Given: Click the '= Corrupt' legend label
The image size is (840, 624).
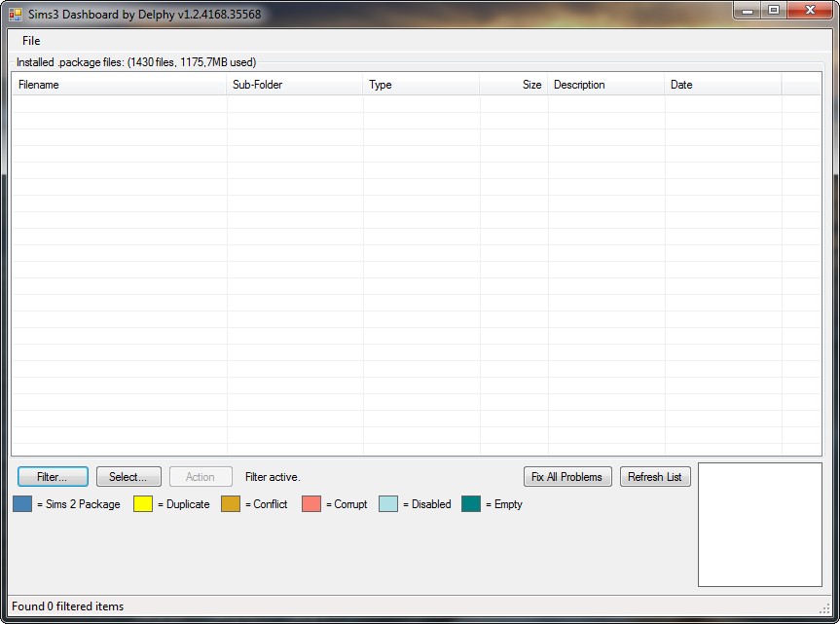Looking at the screenshot, I should coord(347,504).
